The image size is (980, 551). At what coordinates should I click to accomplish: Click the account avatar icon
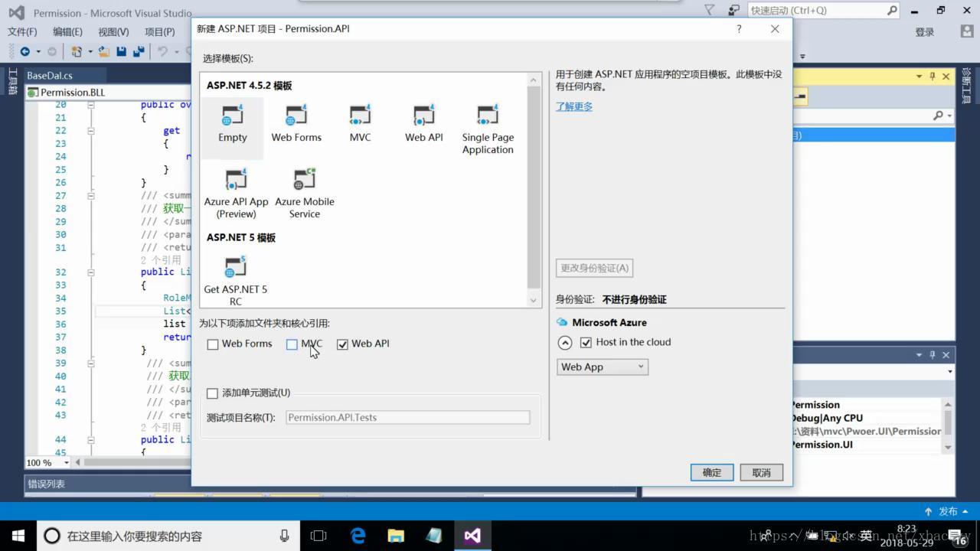[966, 31]
